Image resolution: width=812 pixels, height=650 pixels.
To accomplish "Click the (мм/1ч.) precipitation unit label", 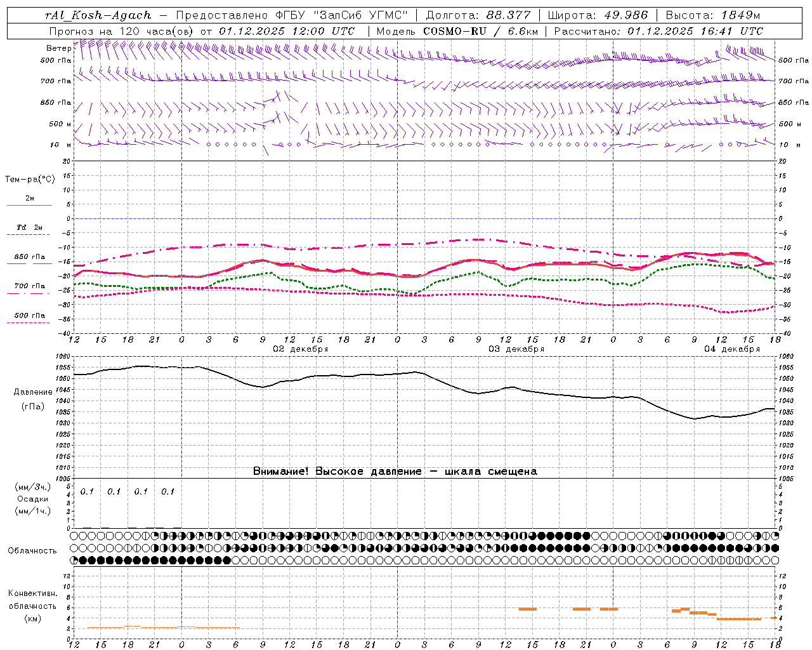I will (33, 511).
